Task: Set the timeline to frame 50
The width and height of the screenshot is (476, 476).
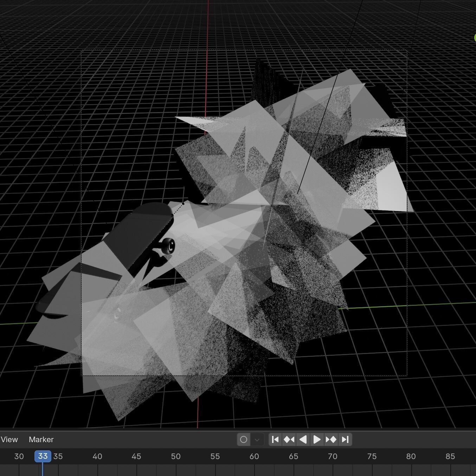Action: [x=176, y=456]
